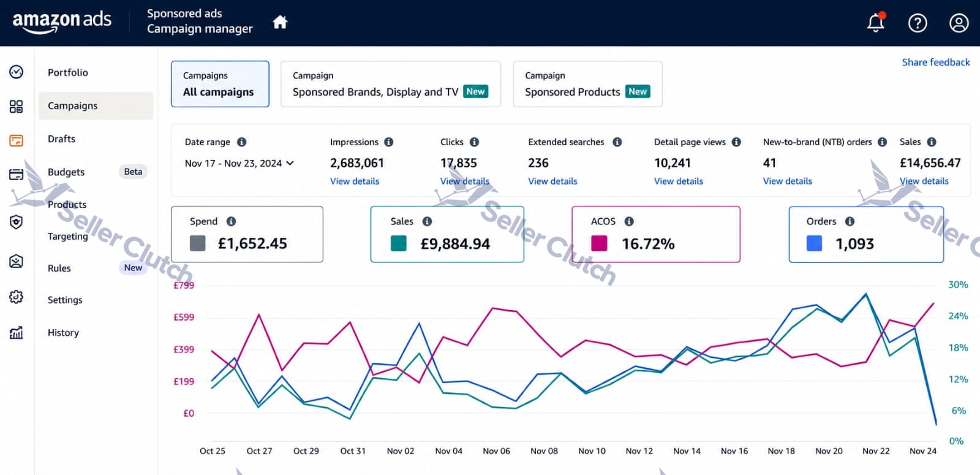Viewport: 980px width, 475px height.
Task: Select the Spend £1,652.45 metric card
Action: click(247, 234)
